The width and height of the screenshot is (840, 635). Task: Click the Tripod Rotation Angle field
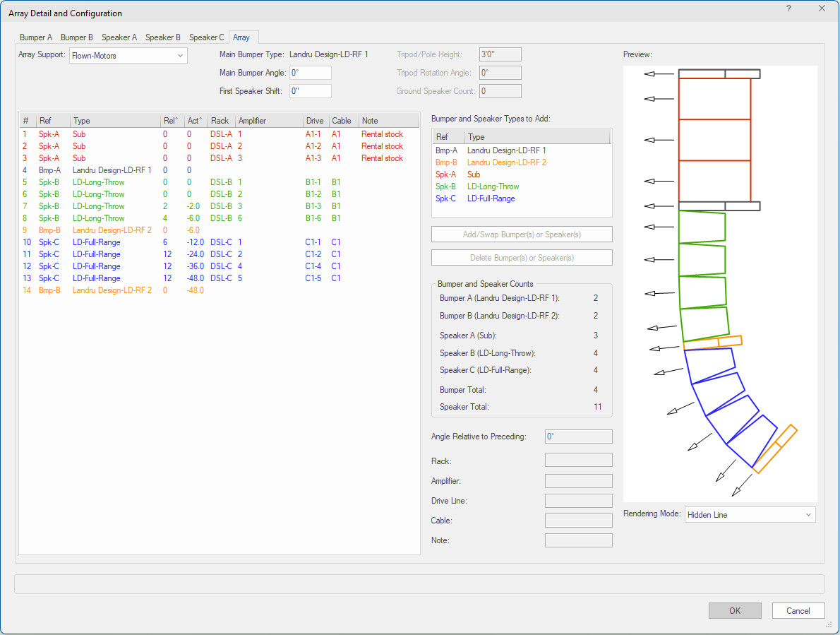(500, 73)
